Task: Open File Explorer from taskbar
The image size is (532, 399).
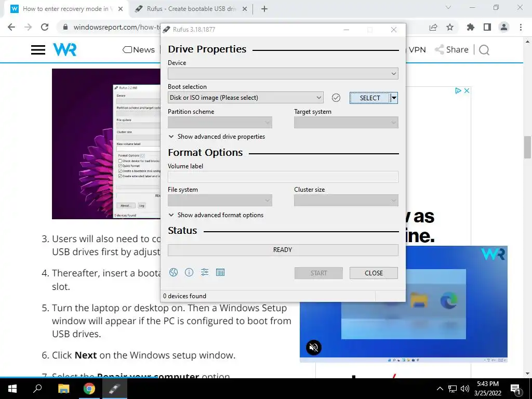Action: tap(63, 389)
